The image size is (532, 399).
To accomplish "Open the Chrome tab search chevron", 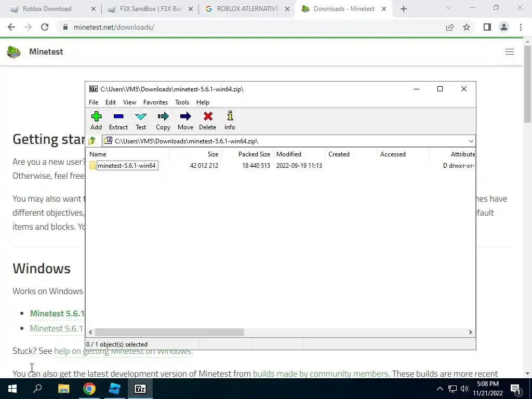I will tap(448, 7).
